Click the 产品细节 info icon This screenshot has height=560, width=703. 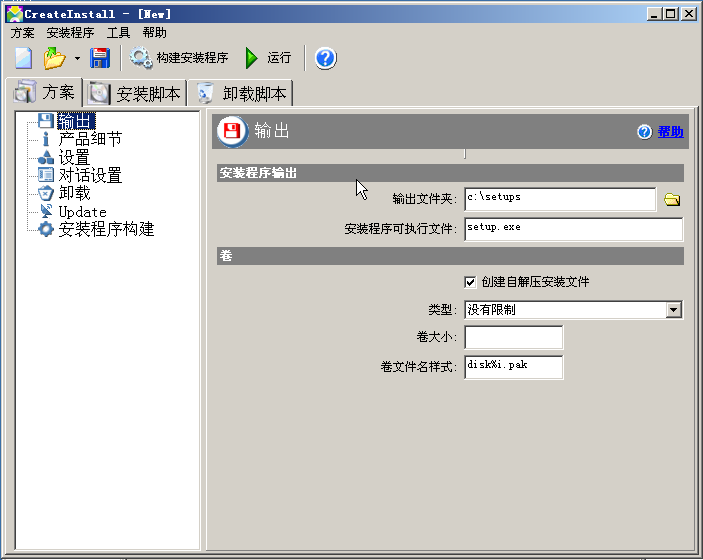[x=46, y=139]
